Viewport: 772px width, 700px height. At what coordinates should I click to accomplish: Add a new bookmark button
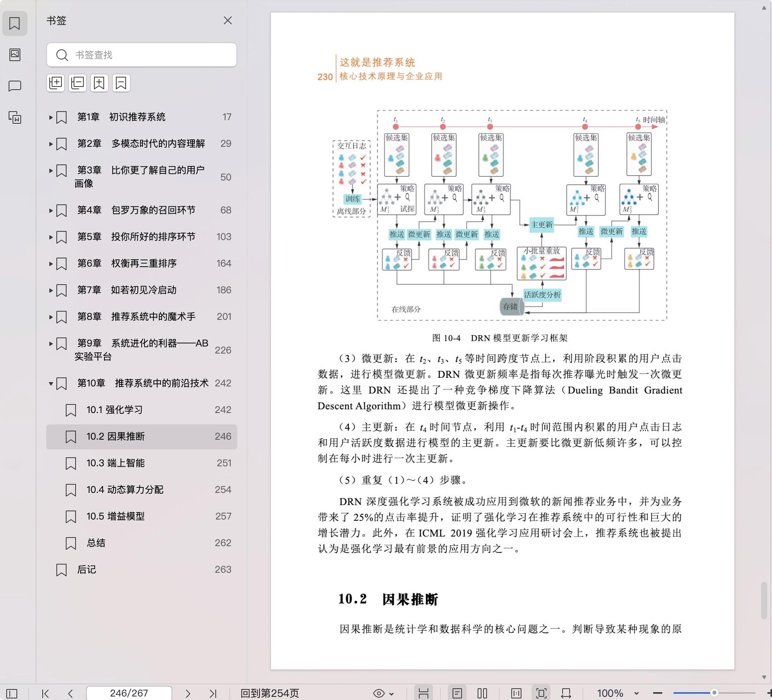(x=99, y=83)
